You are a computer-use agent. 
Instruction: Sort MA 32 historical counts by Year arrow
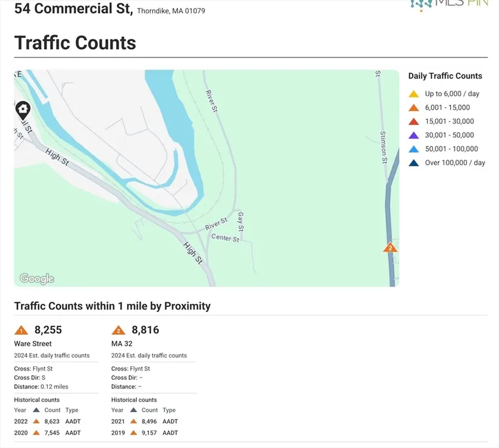click(x=133, y=410)
